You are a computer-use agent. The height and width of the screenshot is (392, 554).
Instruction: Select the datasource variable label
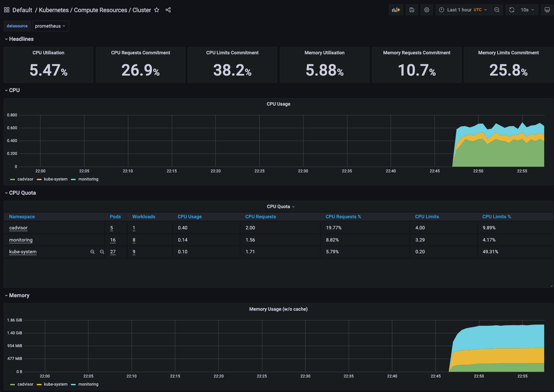[17, 26]
